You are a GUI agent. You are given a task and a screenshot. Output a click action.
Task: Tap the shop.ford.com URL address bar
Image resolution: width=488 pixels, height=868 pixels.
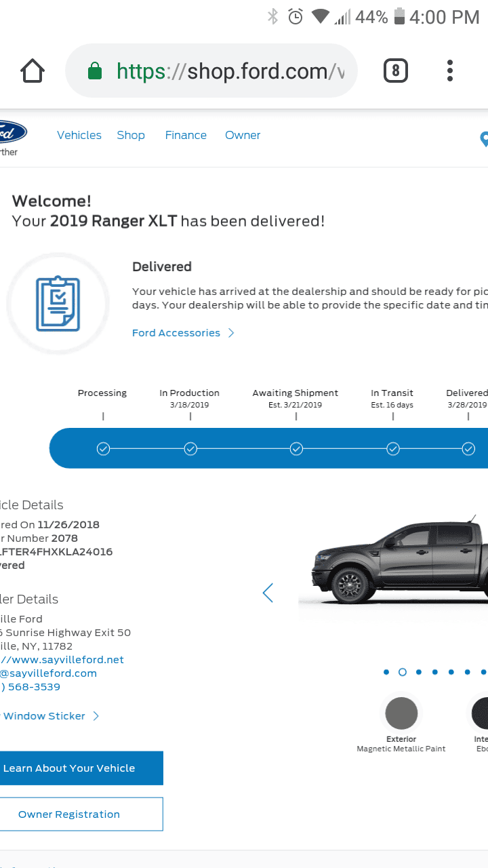211,71
